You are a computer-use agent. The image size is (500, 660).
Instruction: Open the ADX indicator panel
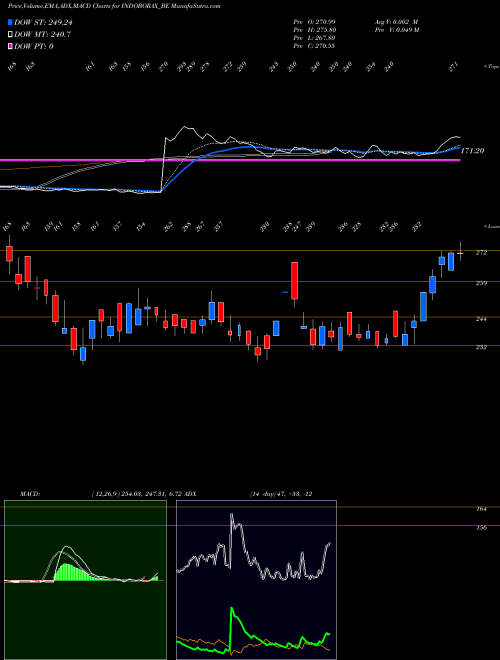256,580
